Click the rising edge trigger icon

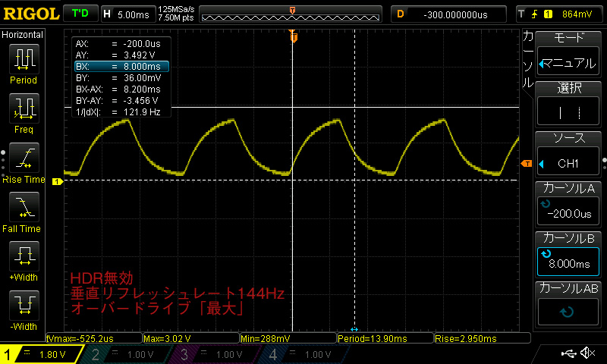click(x=535, y=14)
